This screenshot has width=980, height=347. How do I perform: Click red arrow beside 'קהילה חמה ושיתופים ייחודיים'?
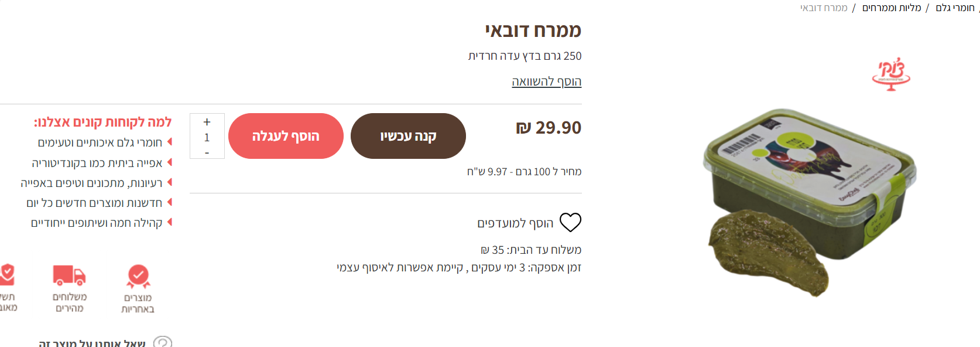tap(170, 222)
